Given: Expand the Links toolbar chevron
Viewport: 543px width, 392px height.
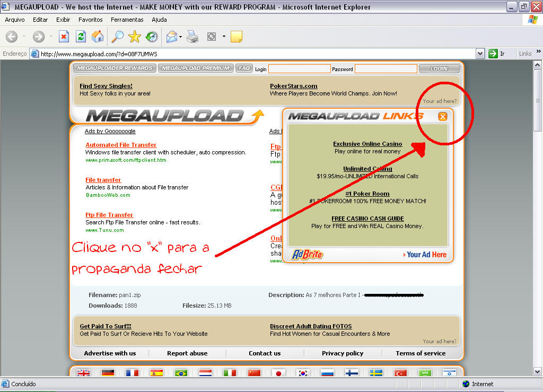Looking at the screenshot, I should (x=539, y=51).
